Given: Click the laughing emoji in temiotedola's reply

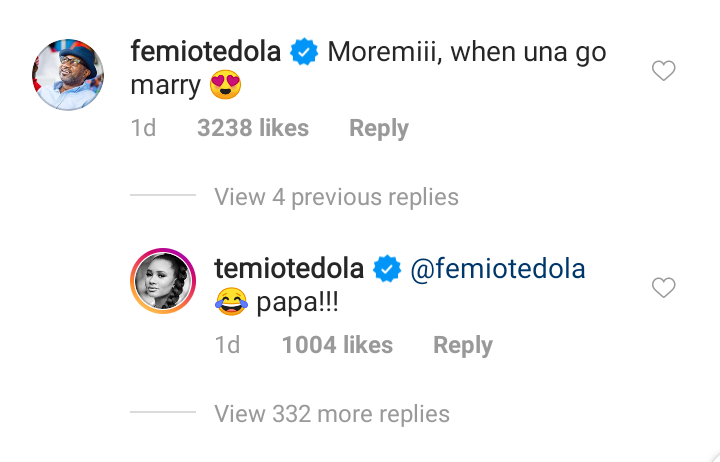Looking at the screenshot, I should tap(232, 303).
